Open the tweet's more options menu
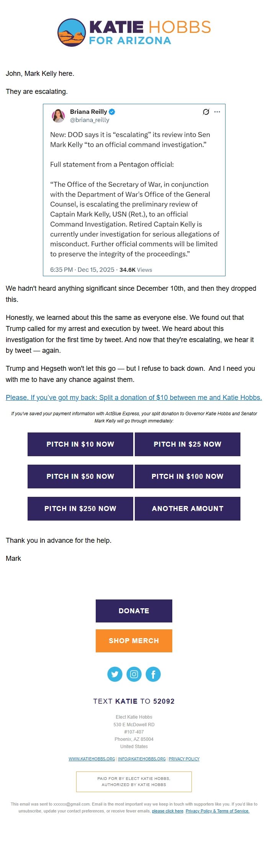This screenshot has height=868, width=268. coord(217,112)
